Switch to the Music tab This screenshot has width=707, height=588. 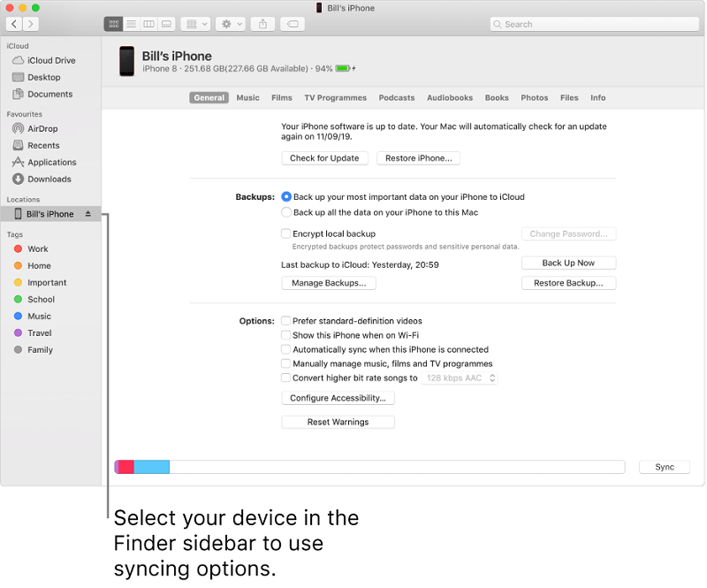(x=248, y=97)
